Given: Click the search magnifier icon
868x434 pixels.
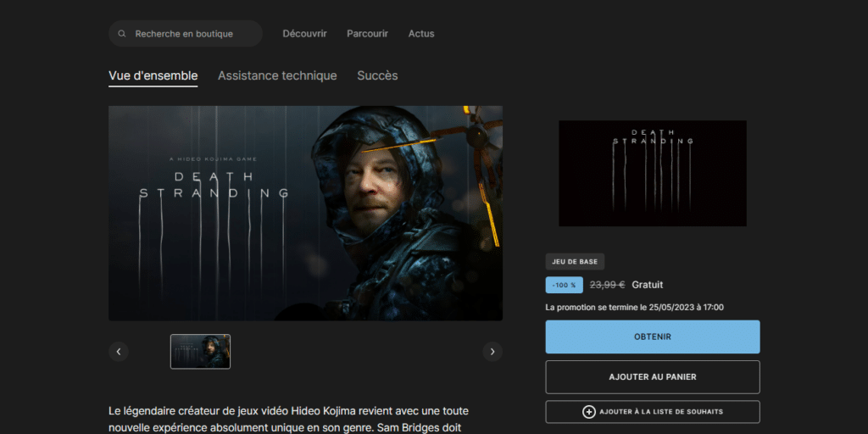Looking at the screenshot, I should (122, 34).
